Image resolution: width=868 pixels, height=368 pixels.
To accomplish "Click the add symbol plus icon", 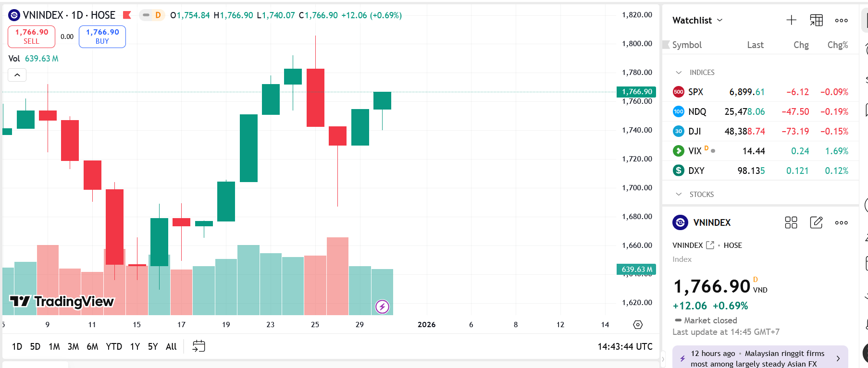I will (x=791, y=20).
